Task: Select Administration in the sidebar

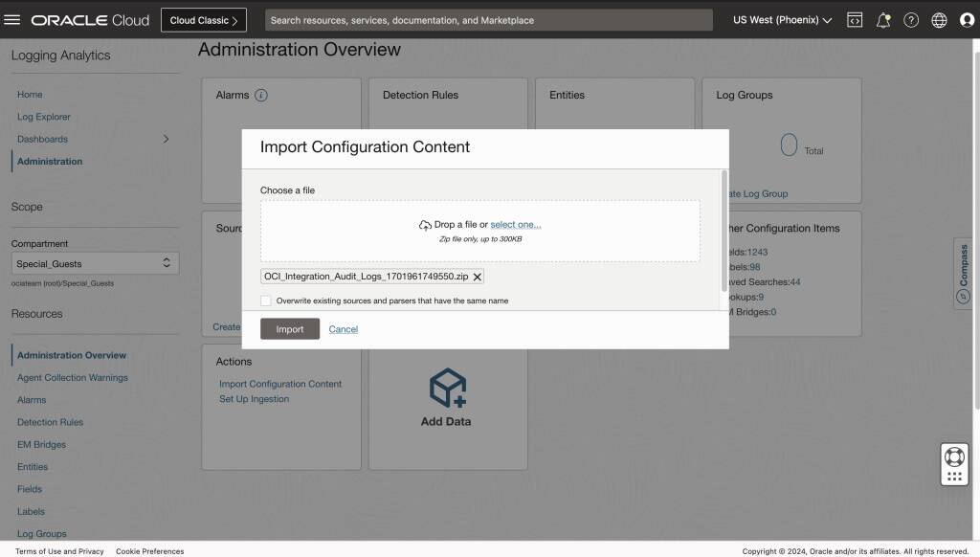Action: point(50,161)
